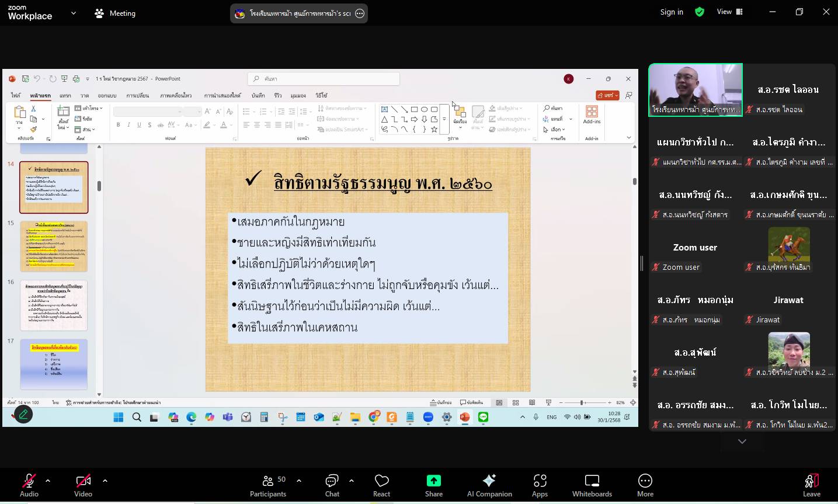Select slide 16 thumbnail
Viewport: 838px width, 504px height.
pos(54,305)
